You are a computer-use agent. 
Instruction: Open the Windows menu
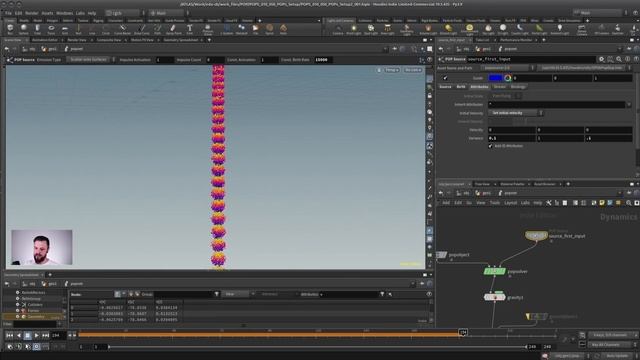[64, 13]
